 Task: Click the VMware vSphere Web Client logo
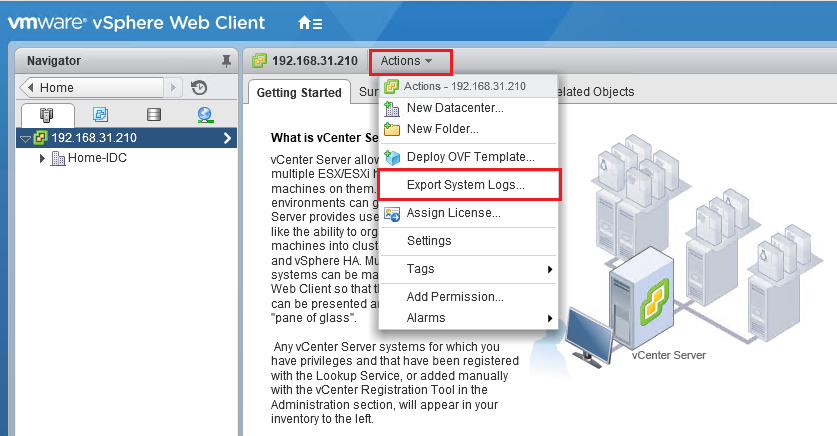(136, 23)
